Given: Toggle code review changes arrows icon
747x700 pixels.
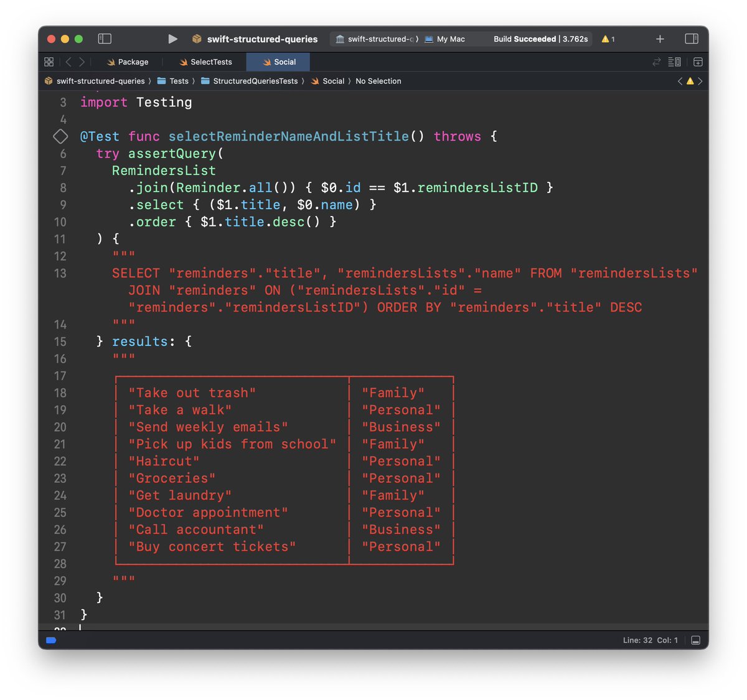Looking at the screenshot, I should pyautogui.click(x=656, y=62).
